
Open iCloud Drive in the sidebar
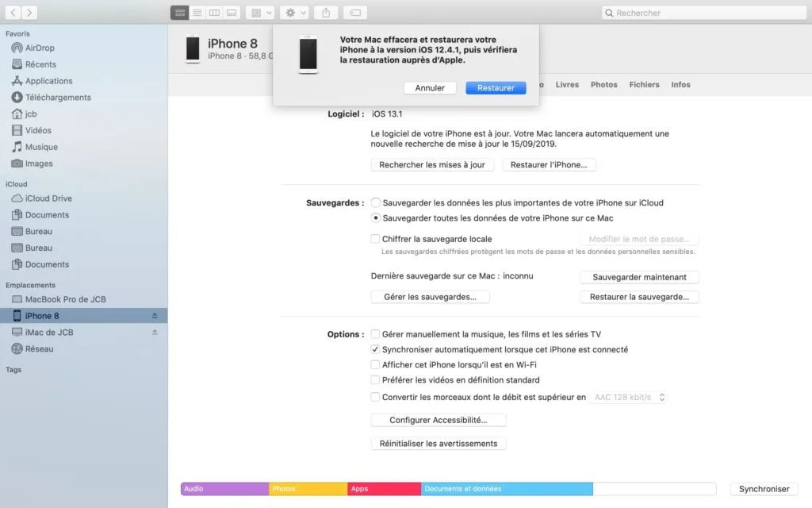[x=48, y=198]
